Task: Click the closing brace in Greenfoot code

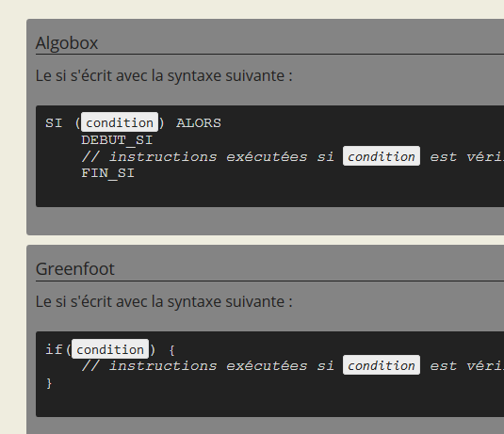Action: [x=49, y=383]
